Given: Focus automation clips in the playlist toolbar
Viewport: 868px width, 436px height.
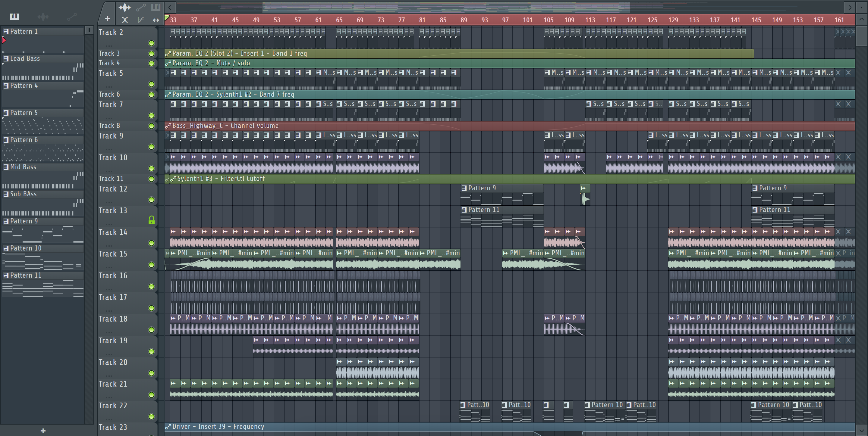Looking at the screenshot, I should (141, 7).
